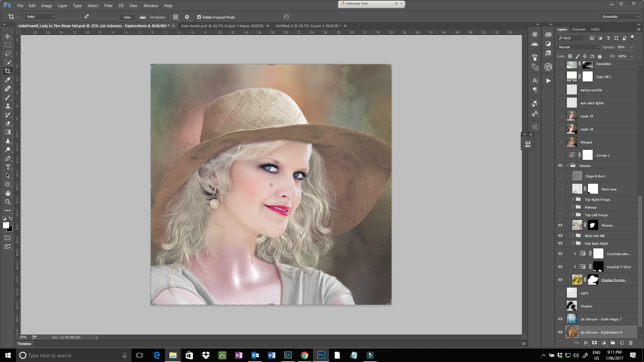Click the Windows taskbar search field
This screenshot has height=362, width=644.
coord(70,355)
